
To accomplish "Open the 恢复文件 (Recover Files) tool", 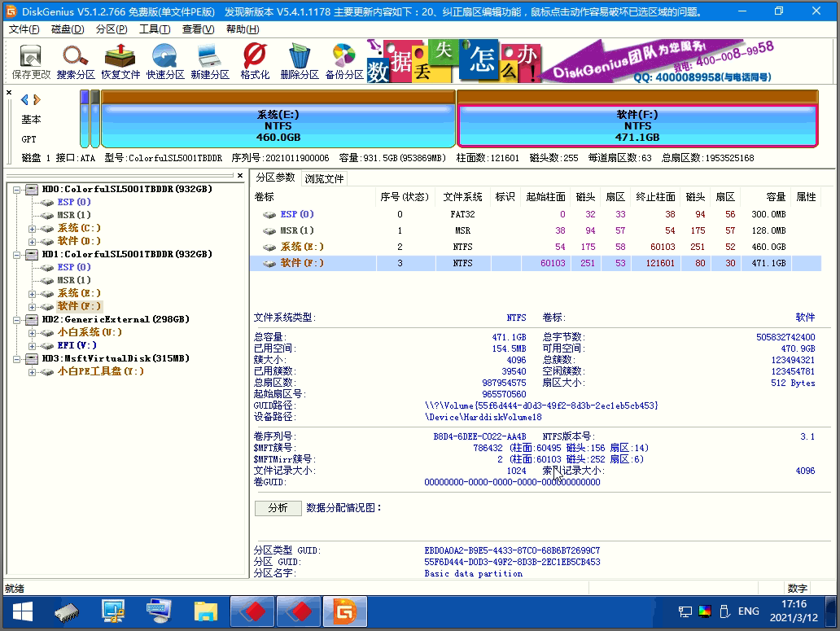I will pos(120,62).
